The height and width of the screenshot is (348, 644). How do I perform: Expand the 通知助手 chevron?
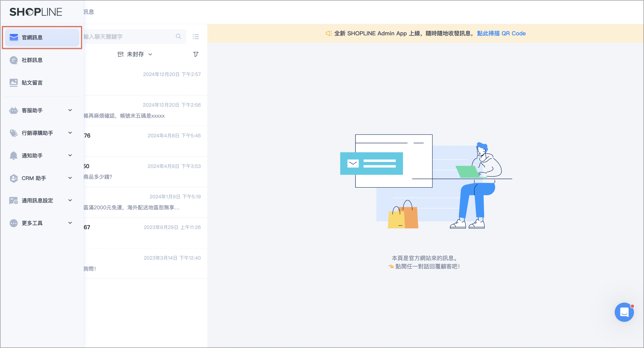coord(70,155)
